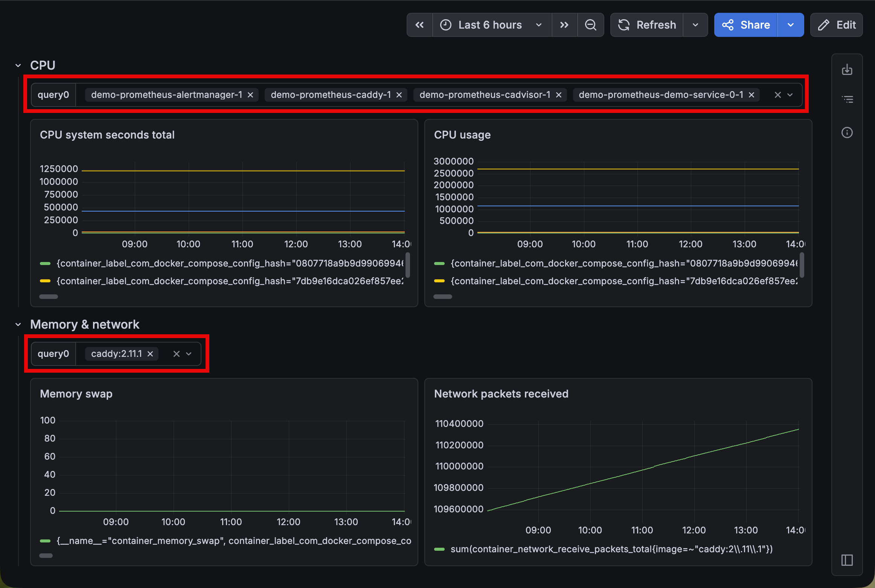
Task: Click the CPU system seconds legend horizontal scrollbar
Action: tap(49, 297)
